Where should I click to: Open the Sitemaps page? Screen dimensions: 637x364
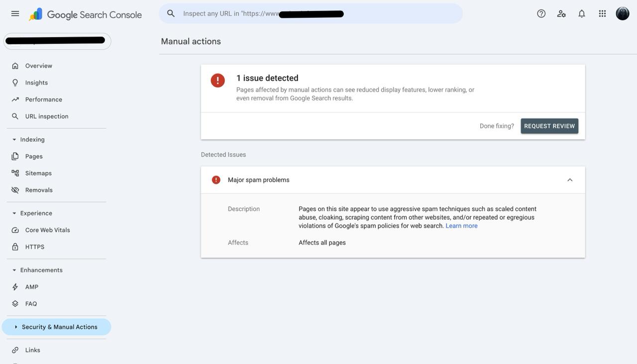pyautogui.click(x=38, y=173)
